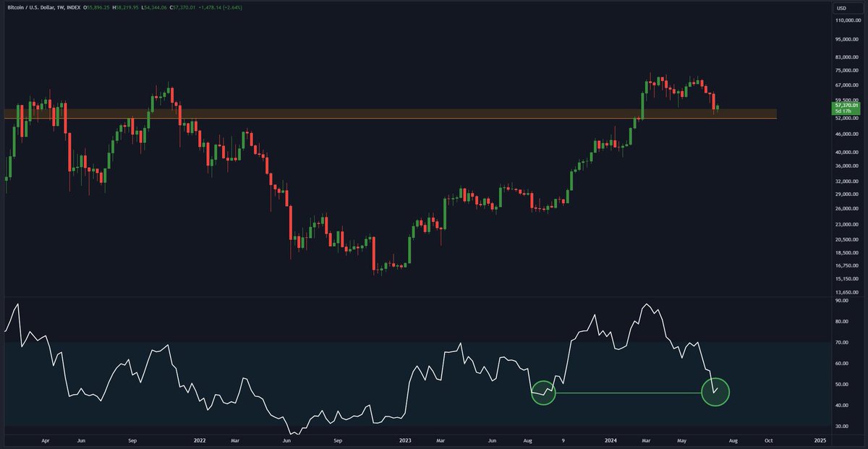
Task: Click the 15,150.00 price scale label
Action: tap(848, 278)
